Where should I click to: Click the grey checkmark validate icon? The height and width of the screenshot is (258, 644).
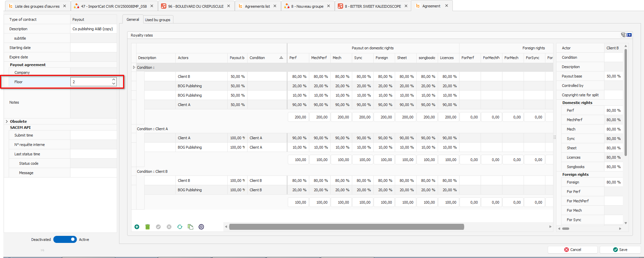coord(158,227)
